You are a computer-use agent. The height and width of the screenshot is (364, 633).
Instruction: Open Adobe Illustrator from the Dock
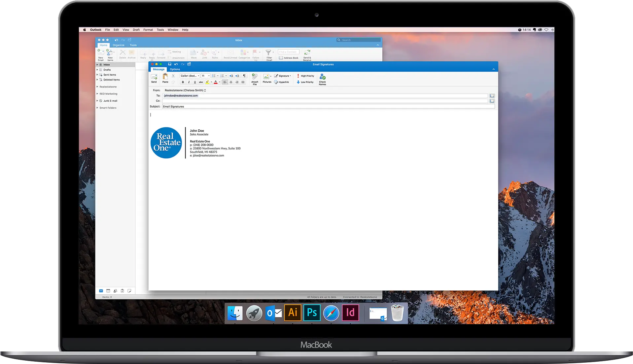[293, 313]
